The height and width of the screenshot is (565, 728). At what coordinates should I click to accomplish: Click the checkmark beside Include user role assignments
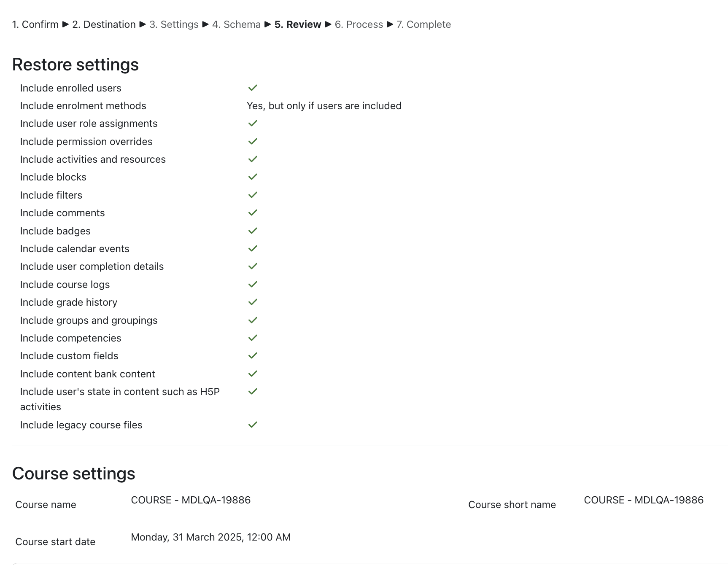(x=253, y=123)
